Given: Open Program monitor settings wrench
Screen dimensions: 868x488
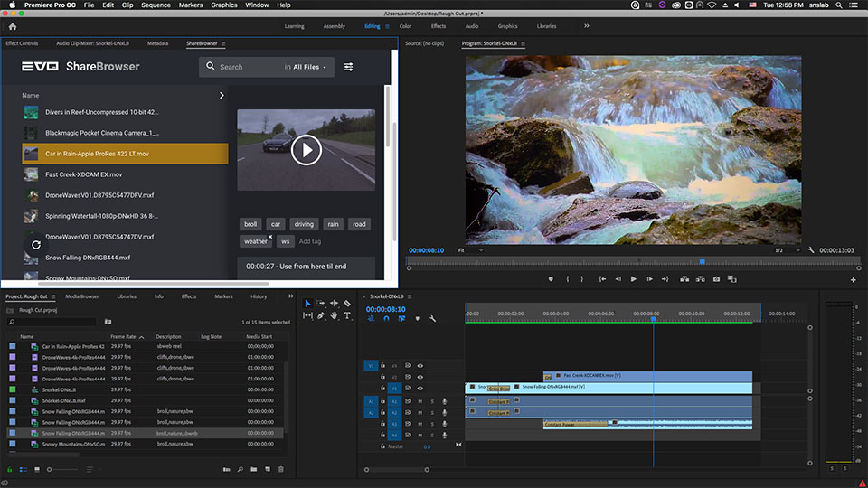Looking at the screenshot, I should pos(811,250).
